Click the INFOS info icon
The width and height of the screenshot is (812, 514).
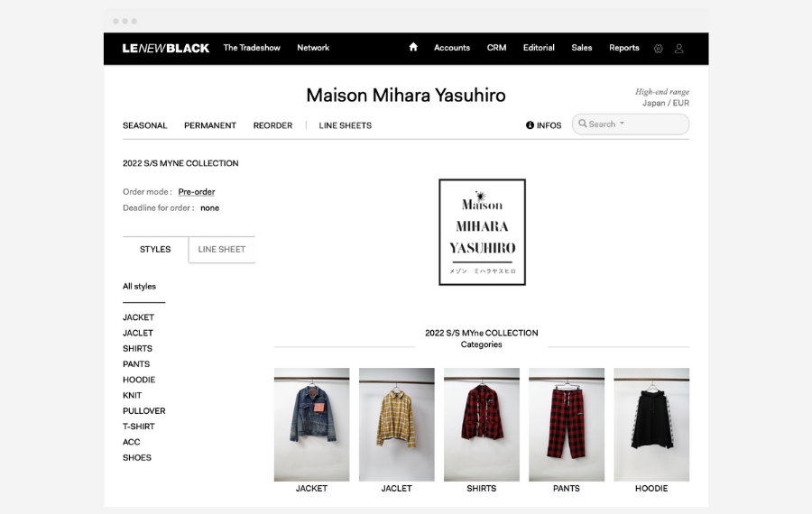[x=530, y=125]
